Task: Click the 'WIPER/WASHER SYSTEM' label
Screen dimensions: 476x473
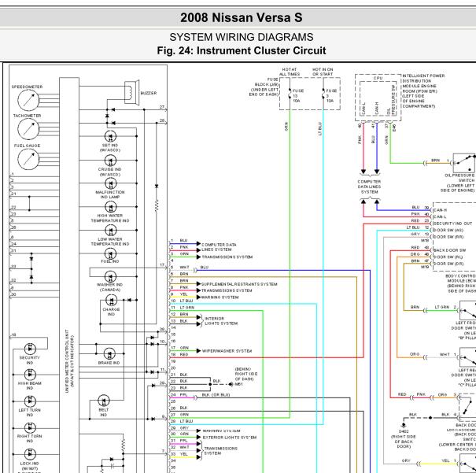Action: click(227, 351)
